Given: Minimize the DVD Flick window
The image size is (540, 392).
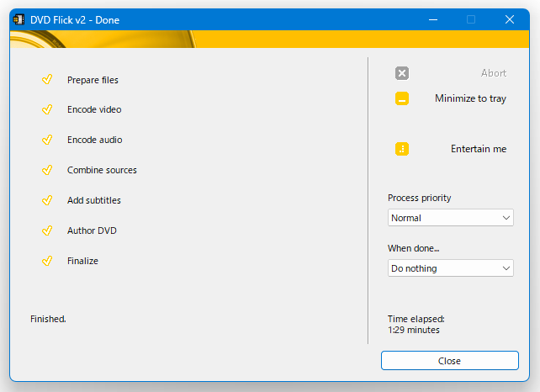Looking at the screenshot, I should [x=433, y=19].
